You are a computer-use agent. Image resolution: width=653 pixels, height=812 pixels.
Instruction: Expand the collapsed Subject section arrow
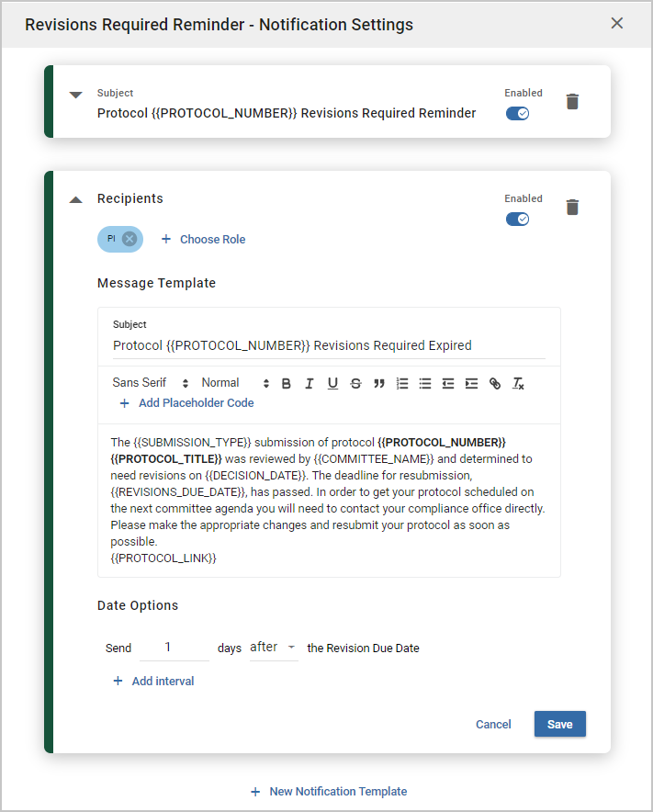76,95
